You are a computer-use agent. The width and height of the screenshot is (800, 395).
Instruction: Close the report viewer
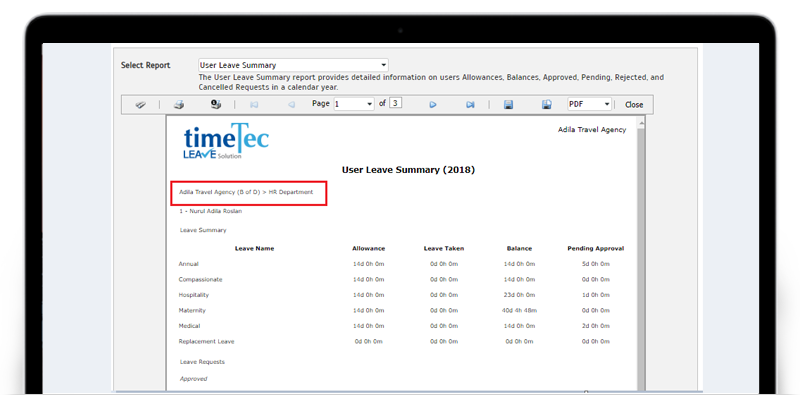(634, 105)
